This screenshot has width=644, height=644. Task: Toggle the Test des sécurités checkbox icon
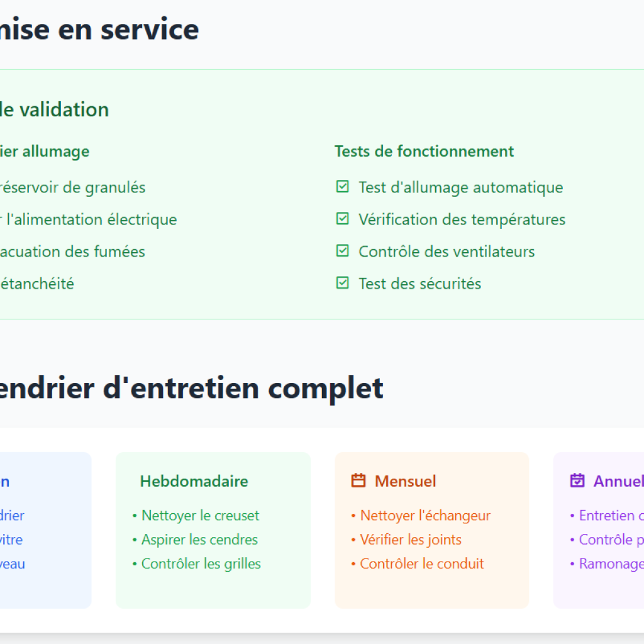pyautogui.click(x=343, y=283)
